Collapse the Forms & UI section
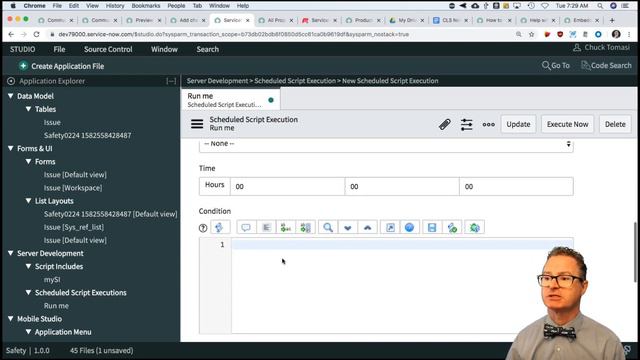 pos(11,148)
